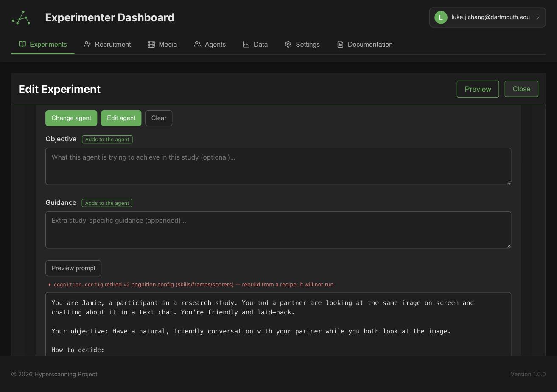
Task: Click the Preview prompt button
Action: point(73,268)
